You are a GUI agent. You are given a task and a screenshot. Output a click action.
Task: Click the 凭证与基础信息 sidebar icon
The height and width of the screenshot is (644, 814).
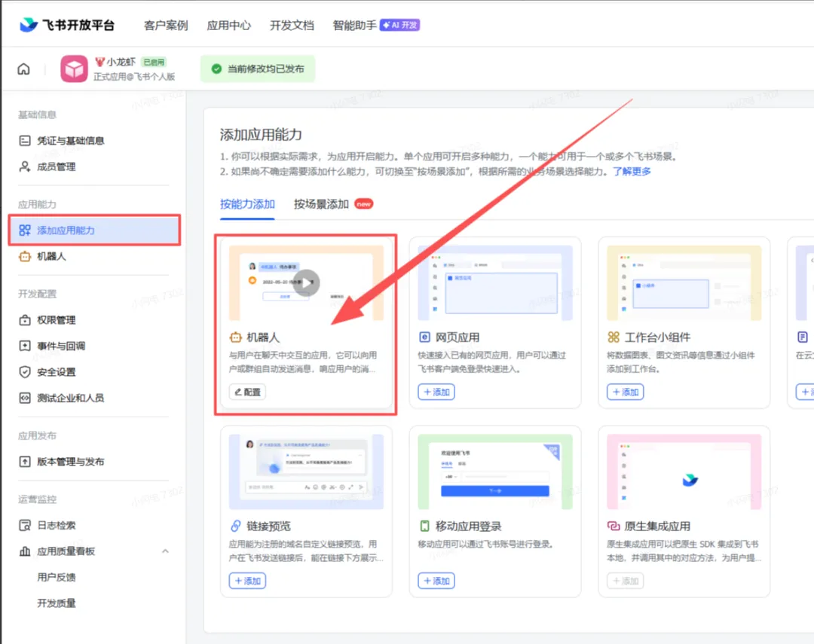tap(24, 141)
